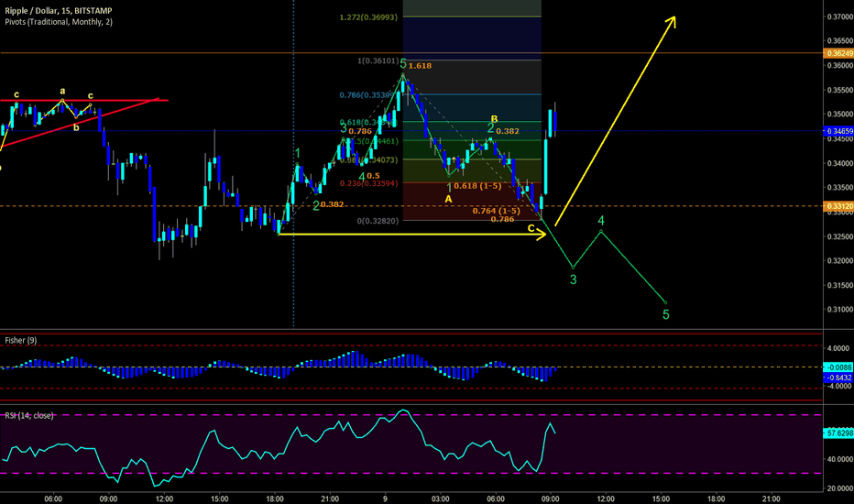Select the orange 1.618 wave label

click(420, 66)
